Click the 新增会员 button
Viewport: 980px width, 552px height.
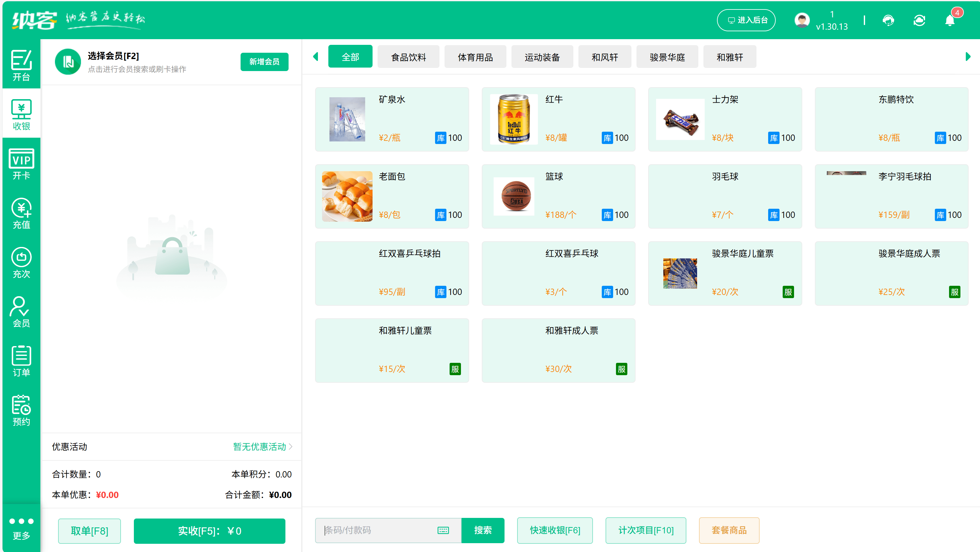[264, 62]
